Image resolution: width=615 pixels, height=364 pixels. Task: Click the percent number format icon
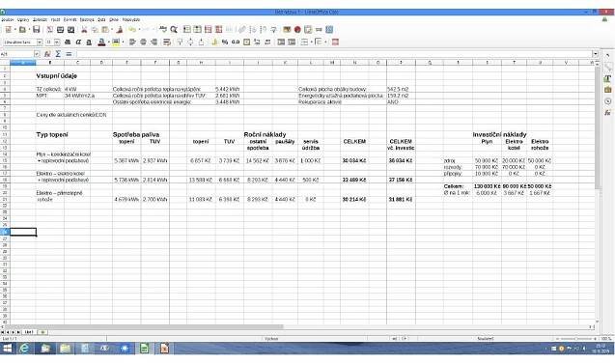pyautogui.click(x=225, y=42)
